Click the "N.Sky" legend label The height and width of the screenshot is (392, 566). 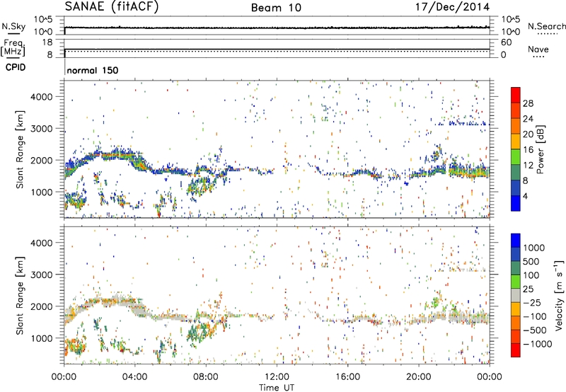point(13,26)
